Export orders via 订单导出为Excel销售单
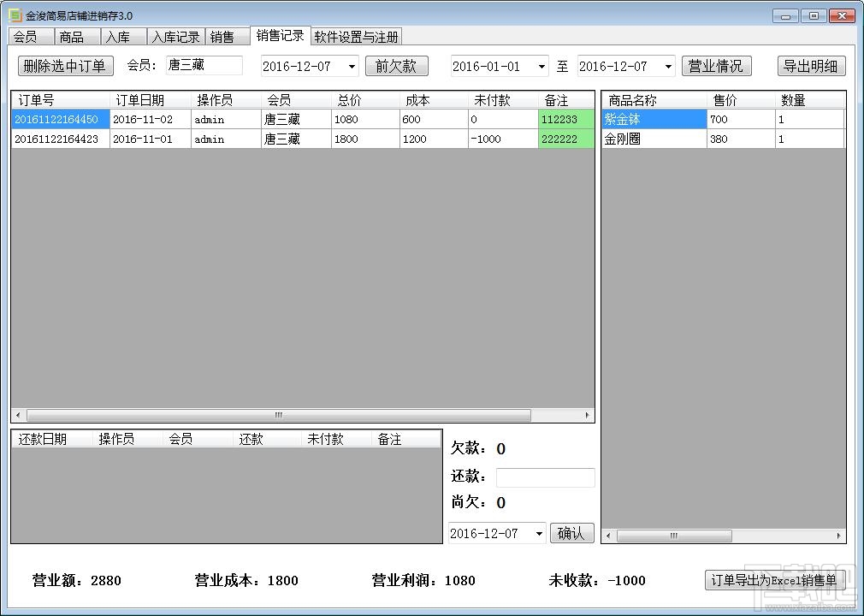 pos(777,580)
